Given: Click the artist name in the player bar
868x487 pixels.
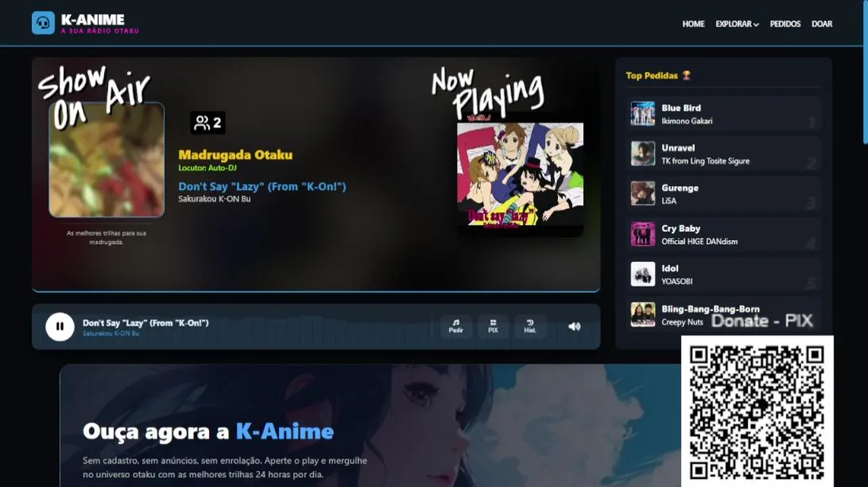Looking at the screenshot, I should pyautogui.click(x=111, y=333).
